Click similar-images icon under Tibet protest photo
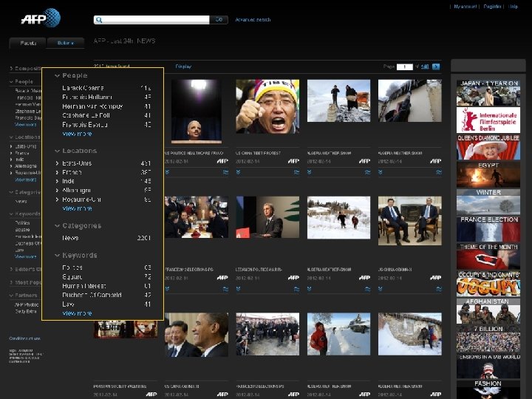 (296, 172)
